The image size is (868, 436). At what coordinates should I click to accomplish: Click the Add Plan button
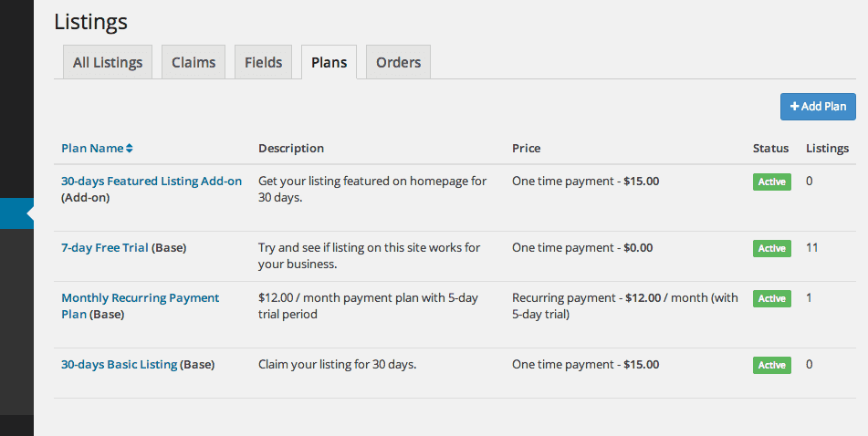pyautogui.click(x=818, y=107)
